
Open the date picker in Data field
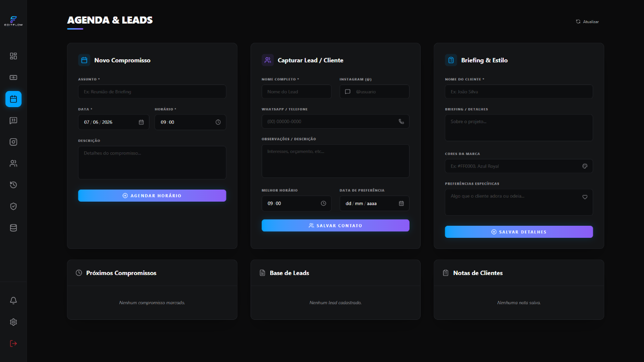(x=141, y=122)
